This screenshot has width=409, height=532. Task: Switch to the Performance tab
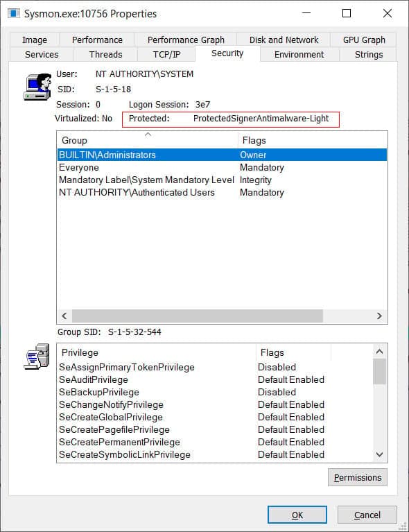point(97,40)
